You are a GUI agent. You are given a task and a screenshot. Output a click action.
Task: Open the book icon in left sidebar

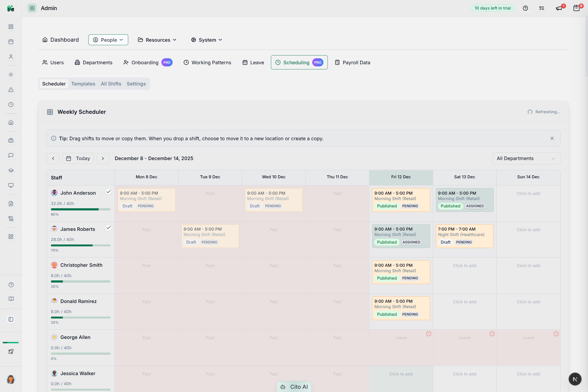pos(11,299)
